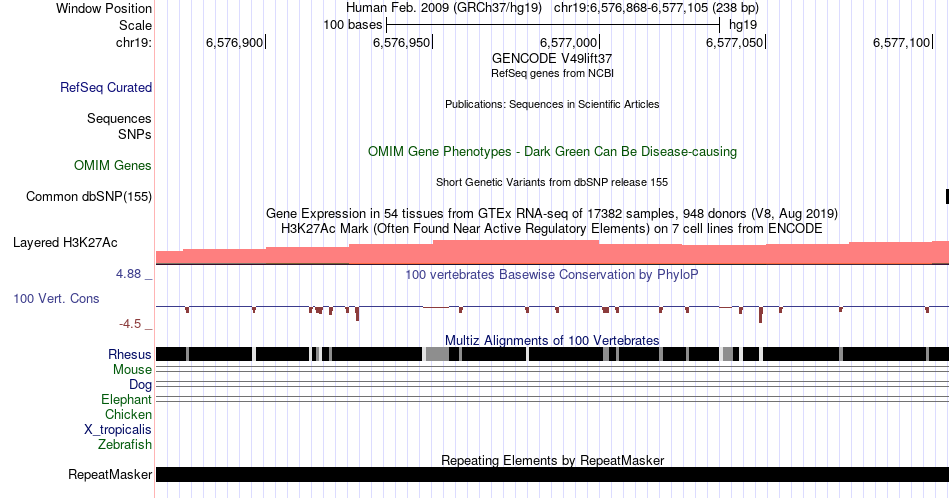950x498 pixels.
Task: Click the 4.88 PhyloP upper limit value
Action: pyautogui.click(x=128, y=274)
